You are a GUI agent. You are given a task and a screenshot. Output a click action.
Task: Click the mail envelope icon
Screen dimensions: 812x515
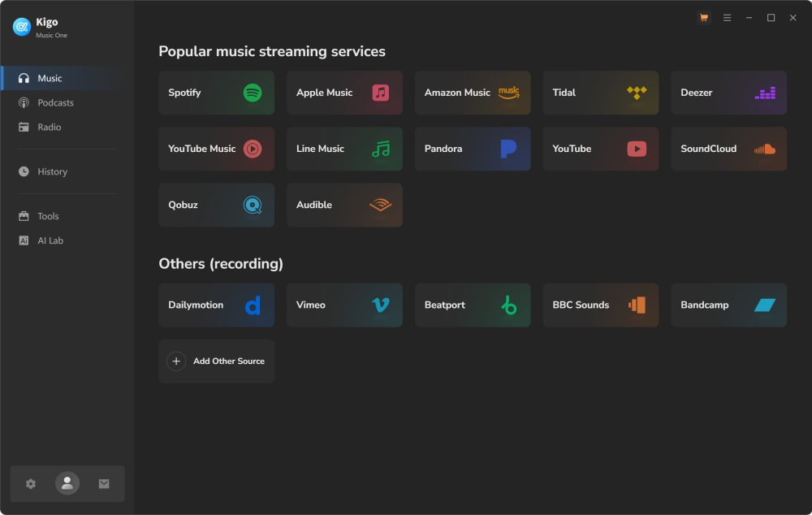[x=104, y=484]
